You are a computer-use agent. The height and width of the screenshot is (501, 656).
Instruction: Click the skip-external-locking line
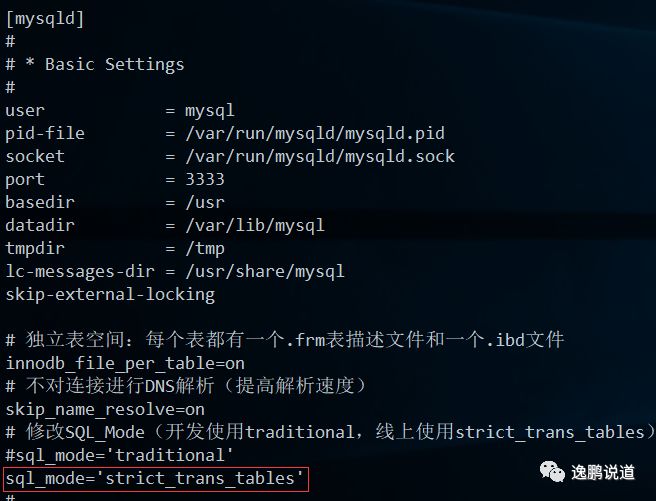tap(110, 294)
